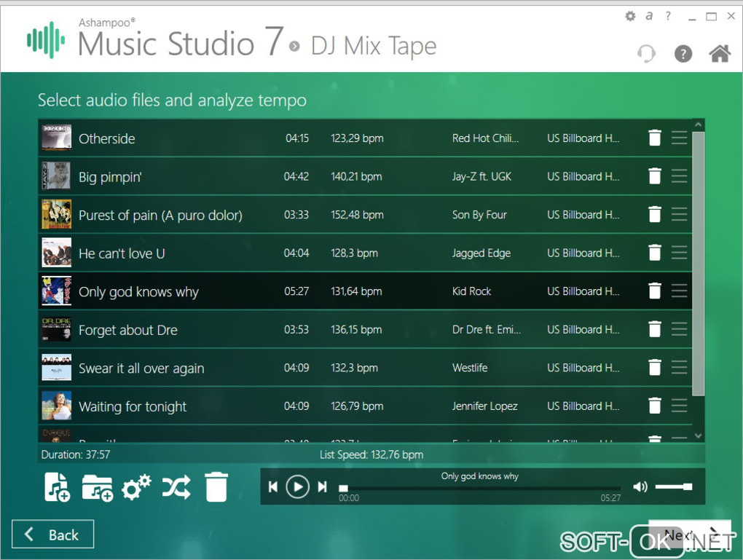Remove Purest of pain track via trash icon
This screenshot has height=560, width=743.
[x=654, y=215]
